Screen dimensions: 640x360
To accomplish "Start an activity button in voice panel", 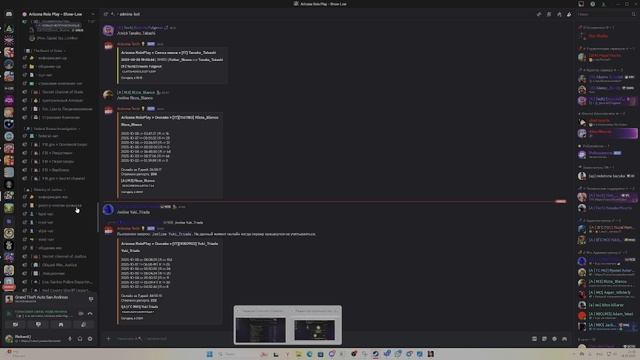I will (x=61, y=324).
